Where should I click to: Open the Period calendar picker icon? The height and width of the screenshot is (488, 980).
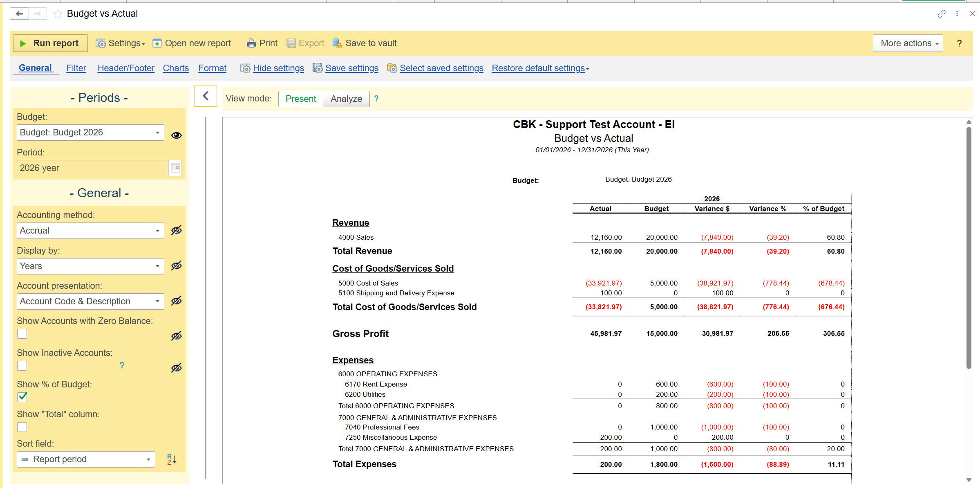175,168
